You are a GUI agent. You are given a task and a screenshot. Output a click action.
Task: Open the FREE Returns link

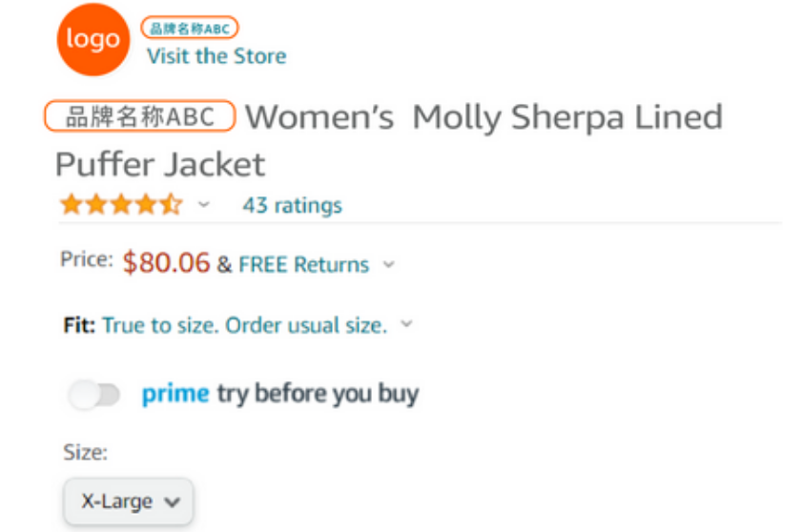(303, 264)
